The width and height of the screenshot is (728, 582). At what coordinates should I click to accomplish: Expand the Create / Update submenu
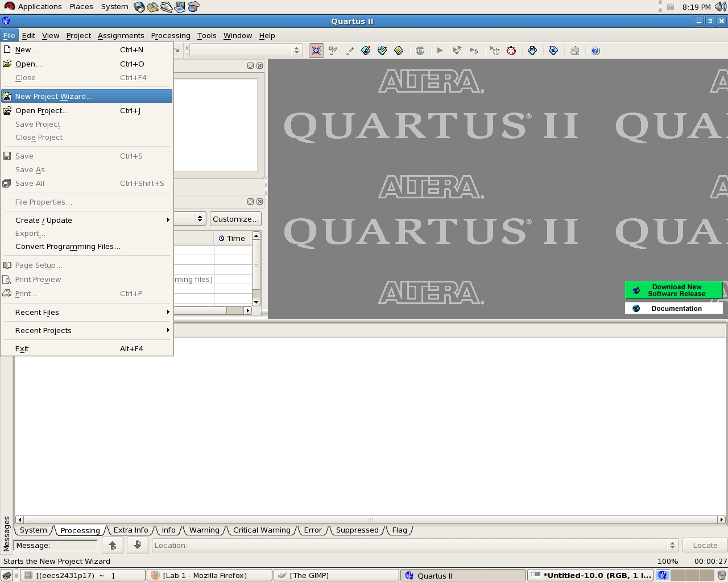[86, 220]
